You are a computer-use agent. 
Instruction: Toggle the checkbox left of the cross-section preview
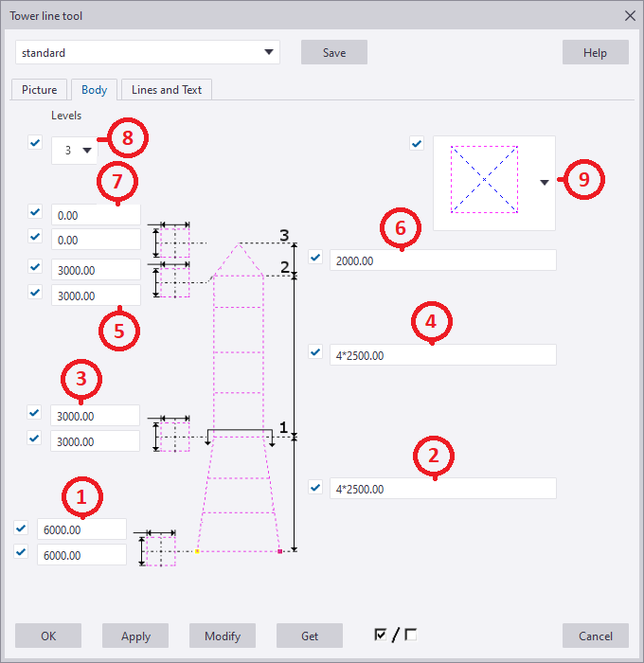coord(416,144)
